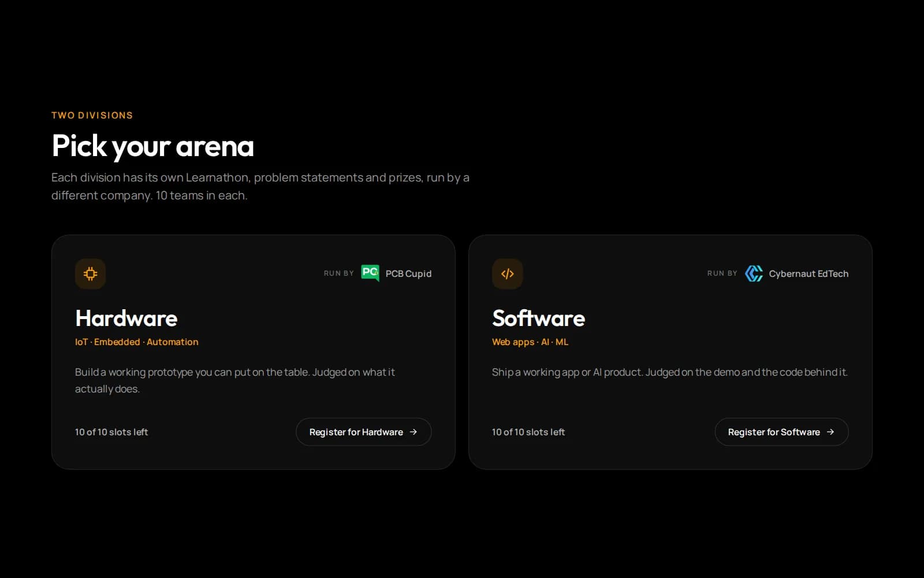This screenshot has width=924, height=578.
Task: Click the 'PCB Cupid' company name
Action: (x=408, y=273)
